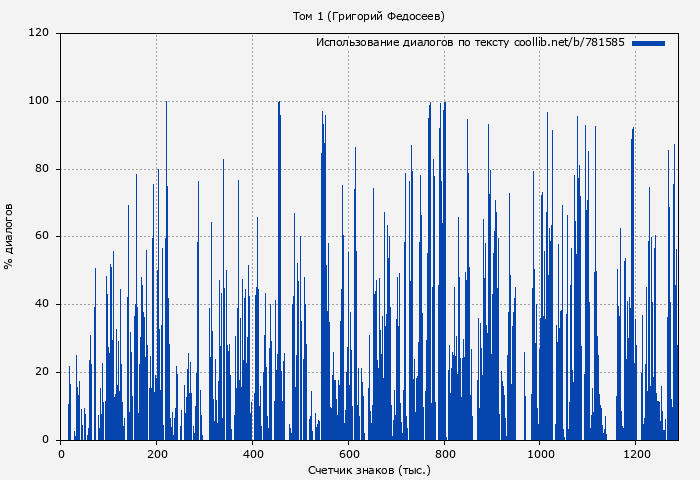Screen dimensions: 700x480
Task: Click the 1000 tick label on x-axis
Action: (x=540, y=453)
